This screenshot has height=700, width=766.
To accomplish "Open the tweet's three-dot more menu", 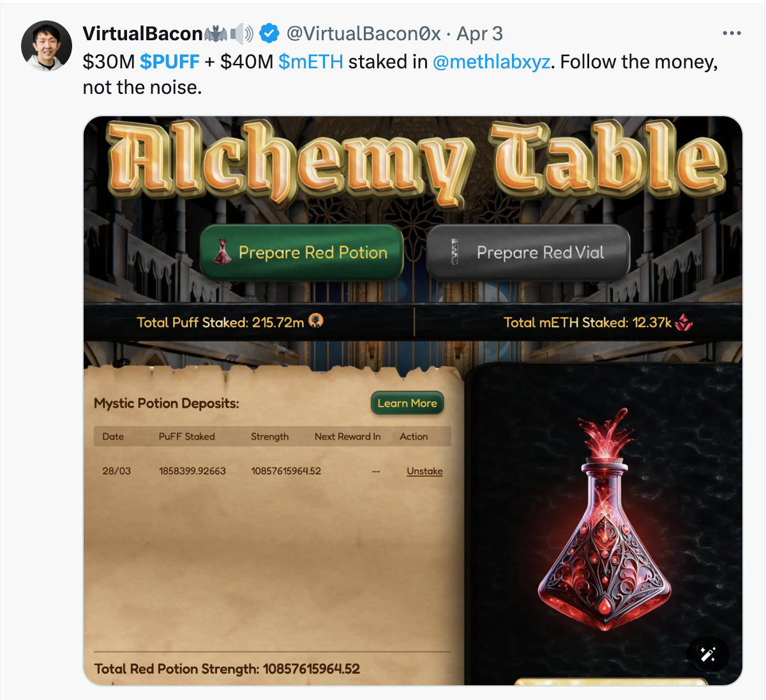I will (x=732, y=33).
